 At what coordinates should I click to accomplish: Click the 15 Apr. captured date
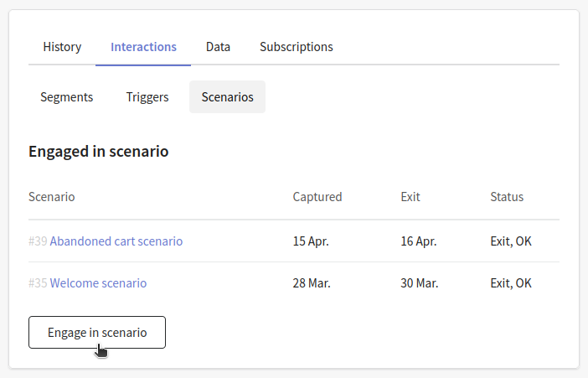tap(311, 241)
